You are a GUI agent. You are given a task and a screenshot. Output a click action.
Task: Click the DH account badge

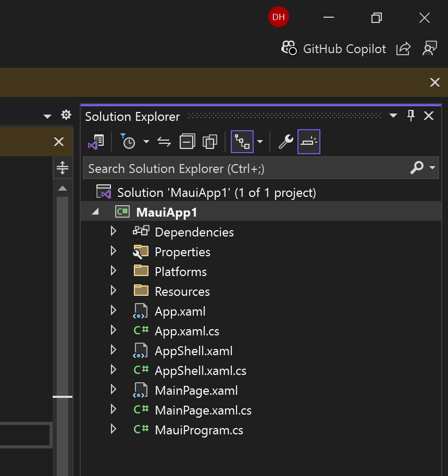(279, 17)
